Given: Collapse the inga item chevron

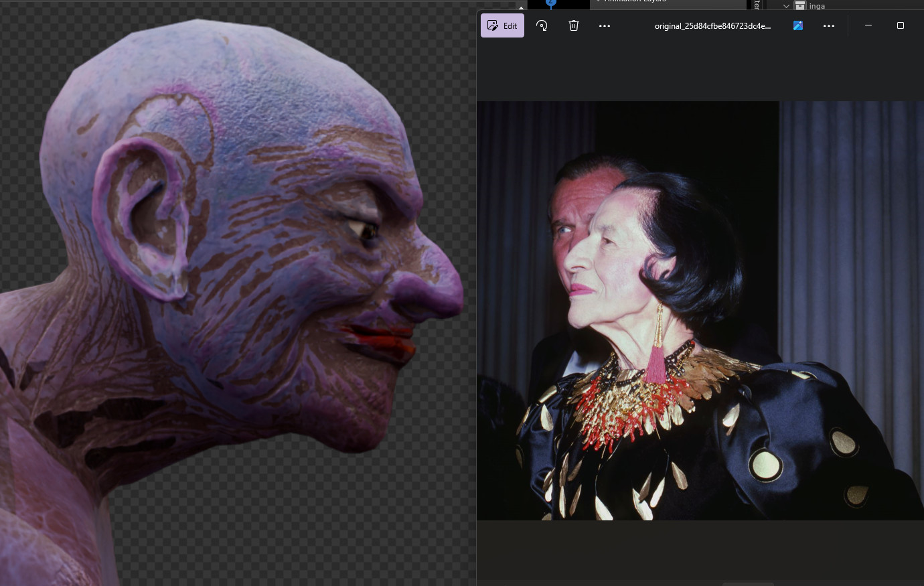Looking at the screenshot, I should (786, 6).
